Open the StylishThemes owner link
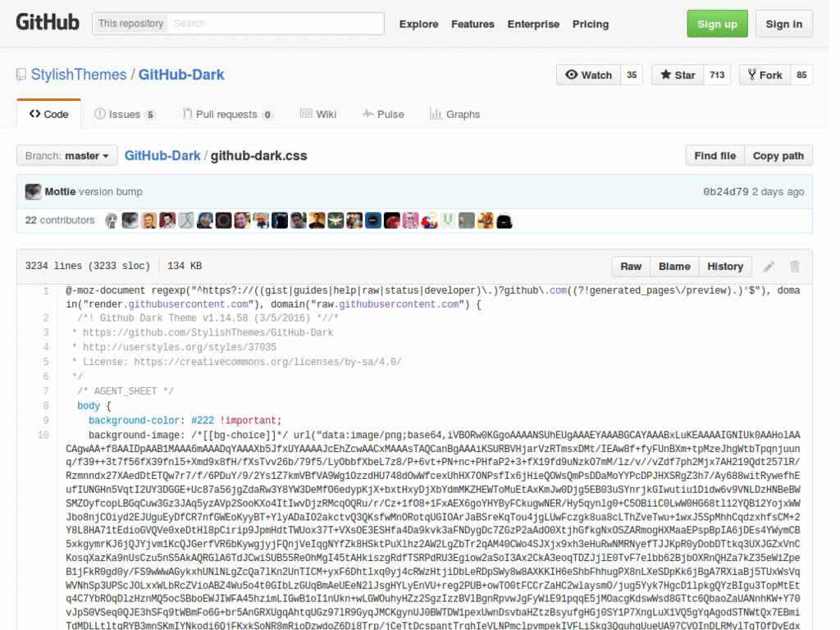 79,75
